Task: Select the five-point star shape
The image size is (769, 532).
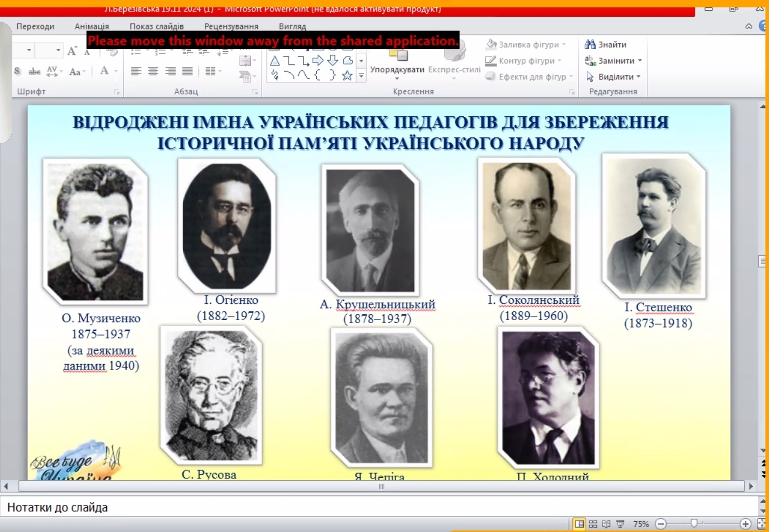Action: tap(347, 75)
